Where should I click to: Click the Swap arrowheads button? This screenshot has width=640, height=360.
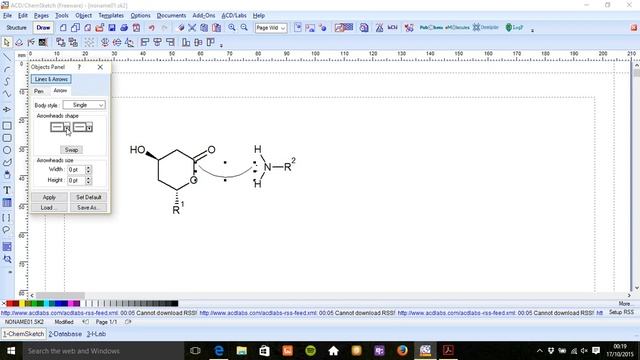71,150
